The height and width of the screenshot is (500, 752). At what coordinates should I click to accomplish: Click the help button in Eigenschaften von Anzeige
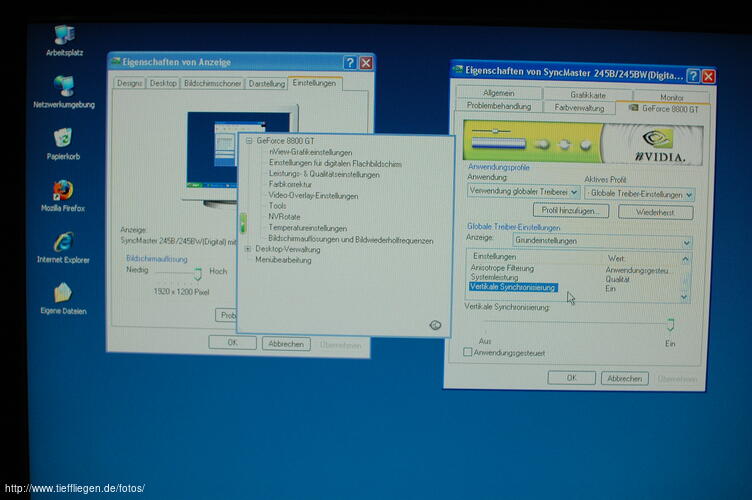click(x=350, y=62)
